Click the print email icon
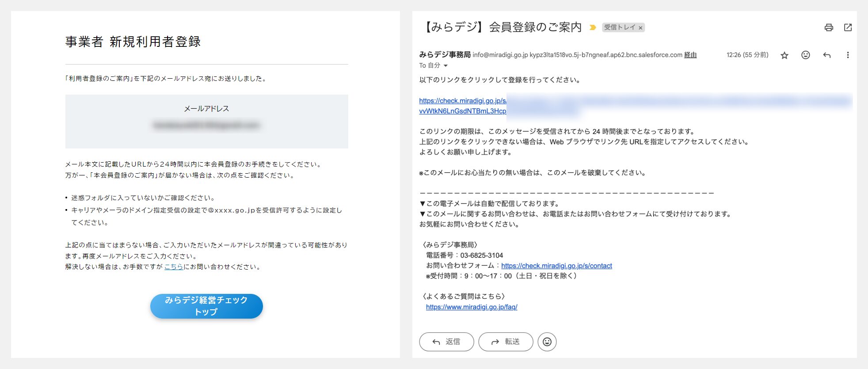 [829, 27]
